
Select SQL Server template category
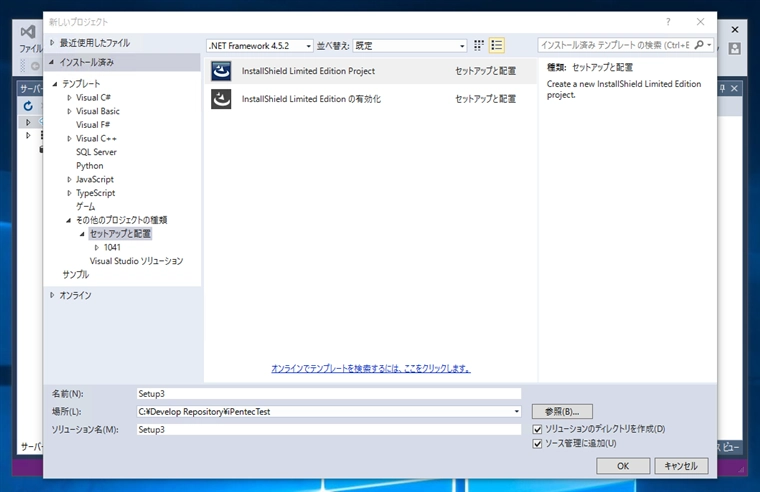point(96,152)
